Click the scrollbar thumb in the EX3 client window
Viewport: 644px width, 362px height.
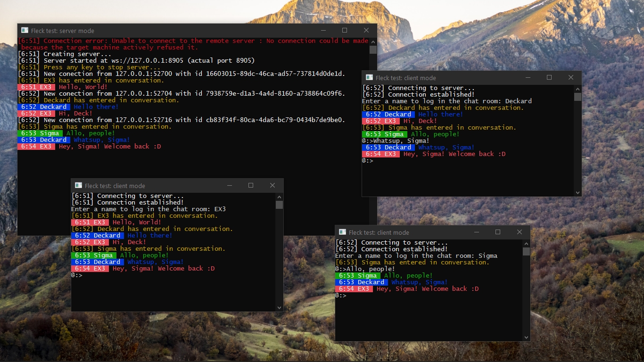click(279, 205)
